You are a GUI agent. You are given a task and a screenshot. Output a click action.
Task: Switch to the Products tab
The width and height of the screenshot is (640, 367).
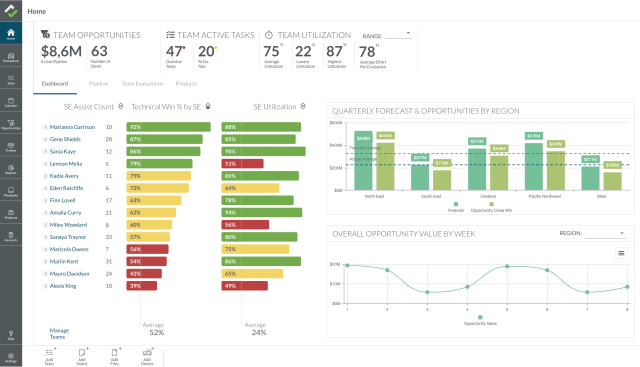[x=186, y=84]
